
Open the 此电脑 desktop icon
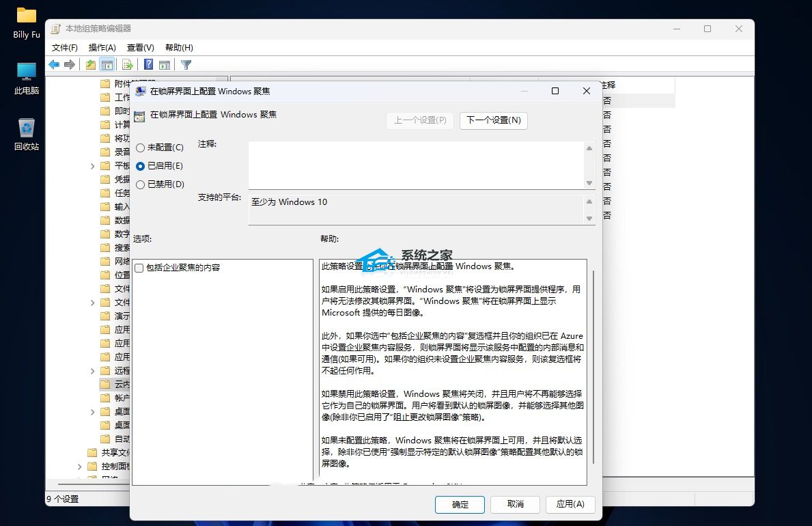(27, 79)
